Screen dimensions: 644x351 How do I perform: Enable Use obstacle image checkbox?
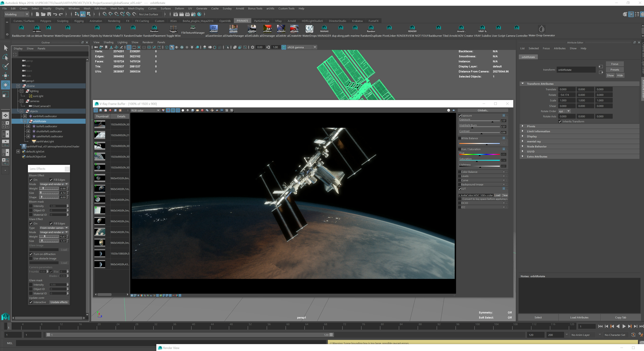[x=31, y=258]
